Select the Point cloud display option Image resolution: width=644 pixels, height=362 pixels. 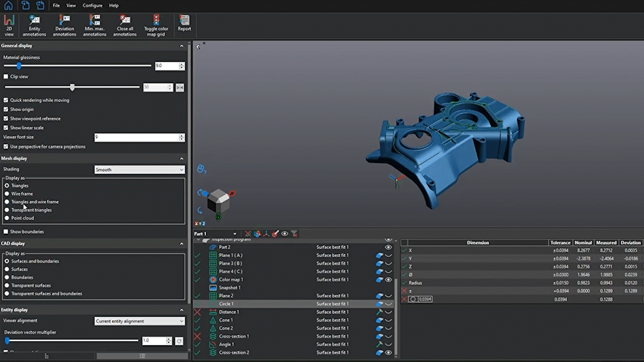(7, 218)
